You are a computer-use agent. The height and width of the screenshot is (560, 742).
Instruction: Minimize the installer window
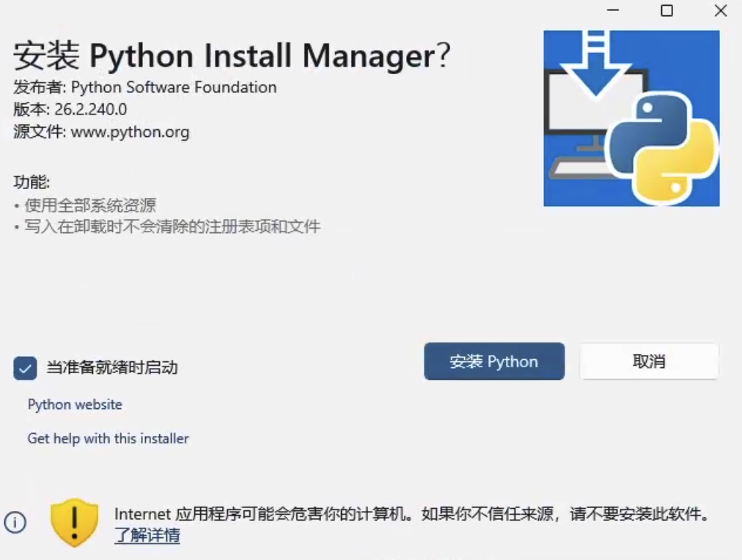click(613, 10)
